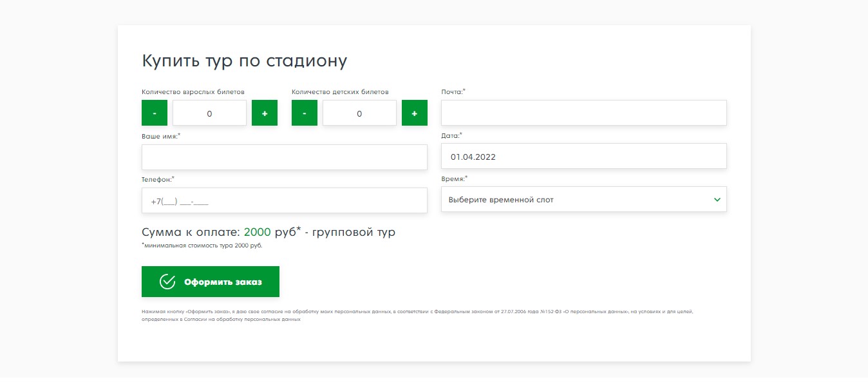This screenshot has width=868, height=386.
Task: Decrease adult ticket count with minus button
Action: (155, 113)
